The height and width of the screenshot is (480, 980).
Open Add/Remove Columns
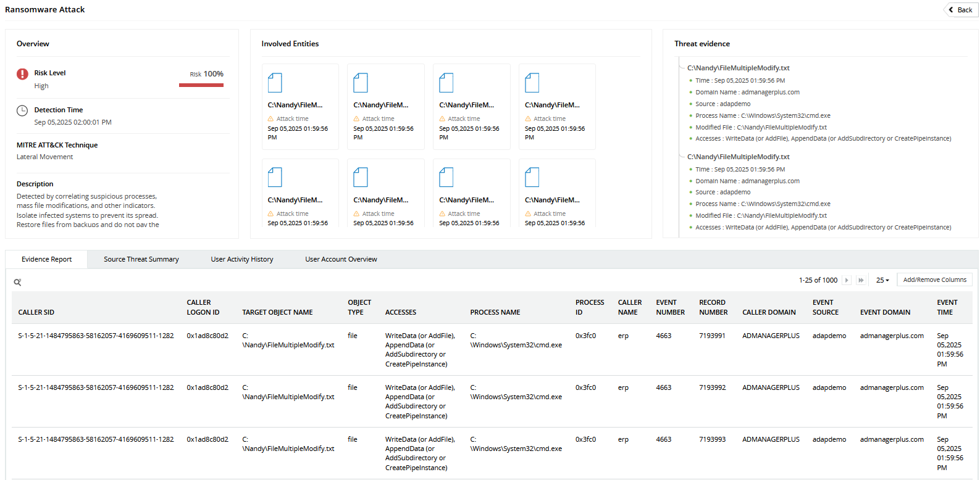[934, 280]
